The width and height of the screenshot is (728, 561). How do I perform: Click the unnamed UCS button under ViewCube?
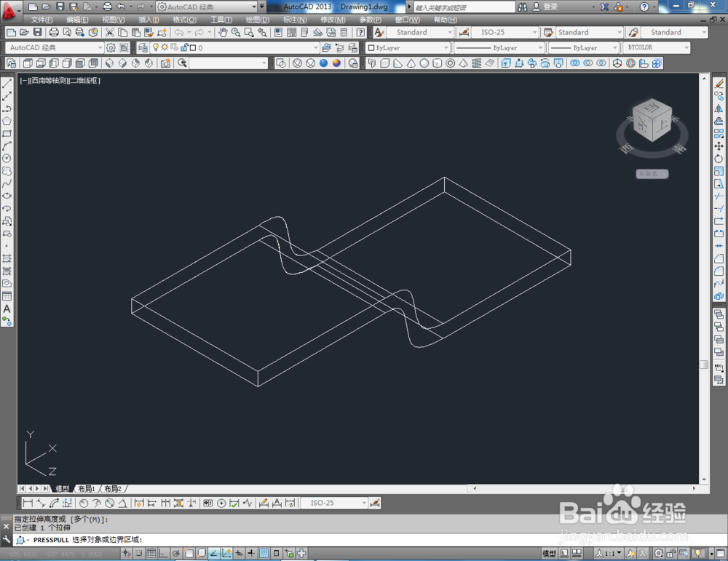(652, 174)
